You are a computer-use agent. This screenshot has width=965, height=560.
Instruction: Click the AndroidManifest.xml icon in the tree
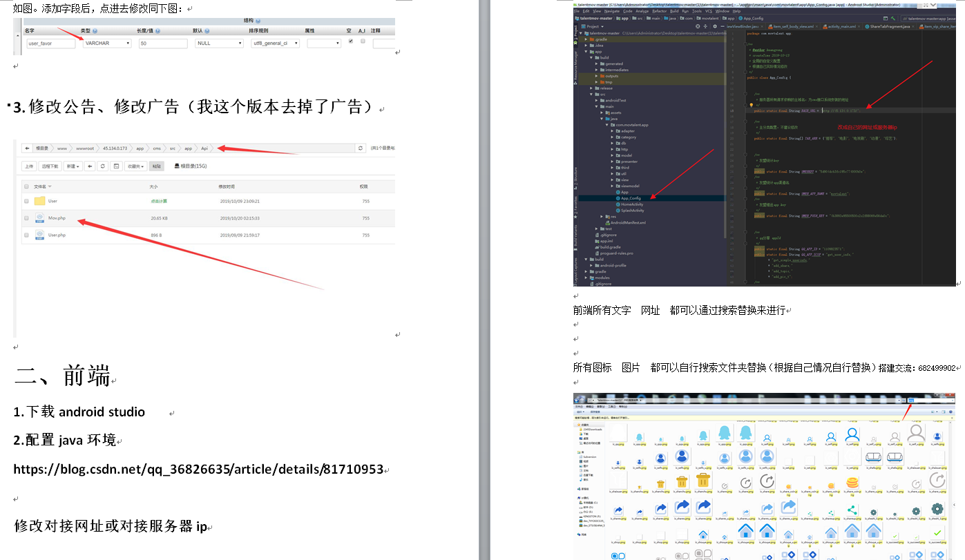coord(607,222)
